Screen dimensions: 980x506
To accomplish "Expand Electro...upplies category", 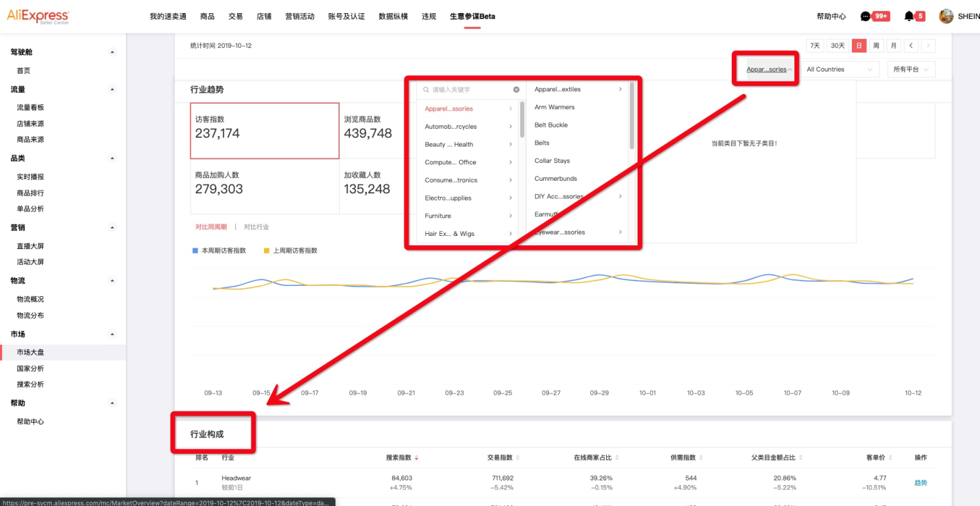I will 468,198.
